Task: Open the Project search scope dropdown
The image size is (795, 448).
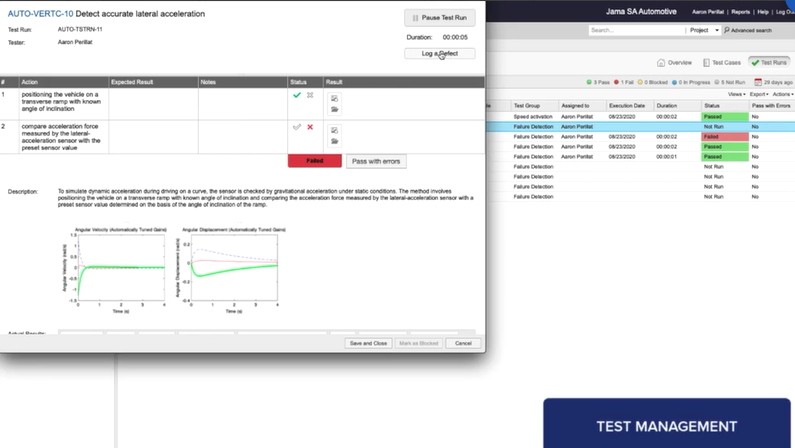Action: pos(704,30)
